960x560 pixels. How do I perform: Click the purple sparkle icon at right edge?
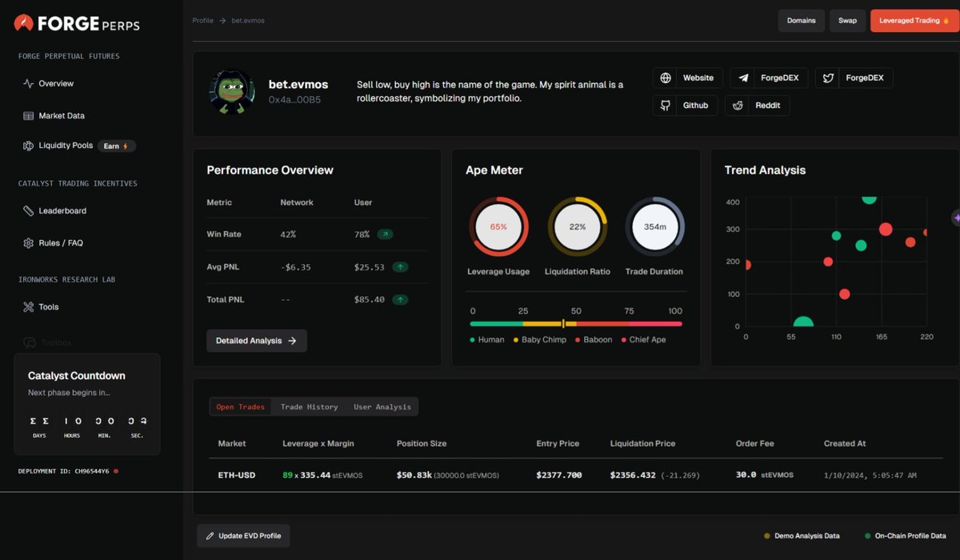[957, 218]
